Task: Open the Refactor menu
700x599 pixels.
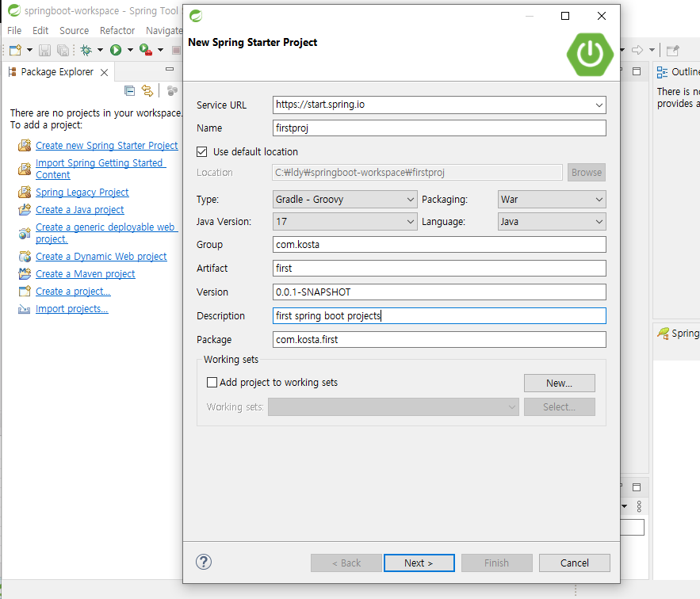Action: click(117, 30)
